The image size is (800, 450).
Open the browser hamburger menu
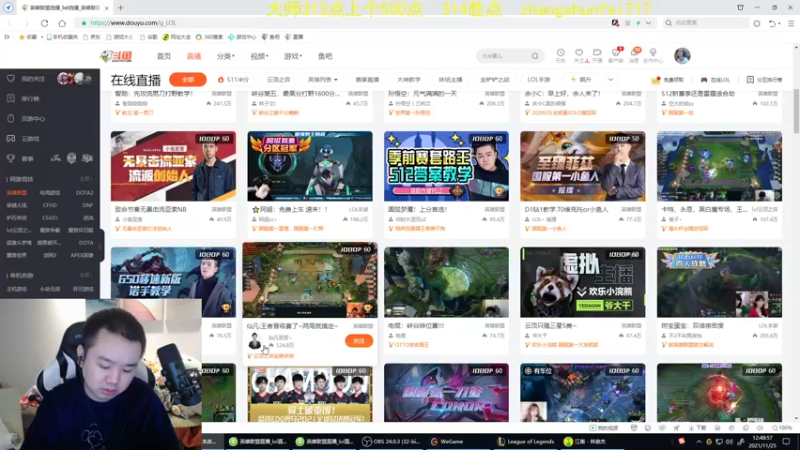click(x=791, y=23)
